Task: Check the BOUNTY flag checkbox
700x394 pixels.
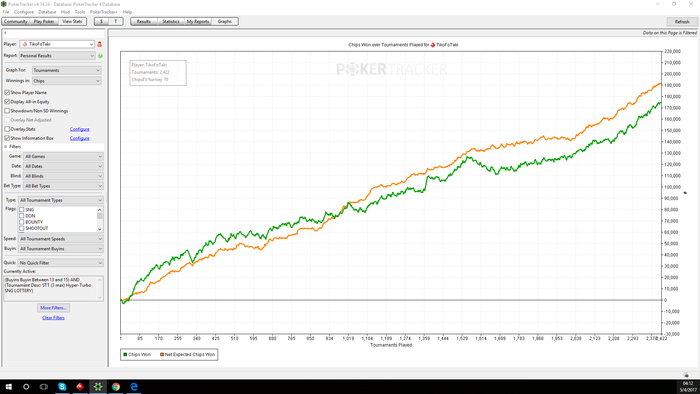Action: pyautogui.click(x=21, y=222)
